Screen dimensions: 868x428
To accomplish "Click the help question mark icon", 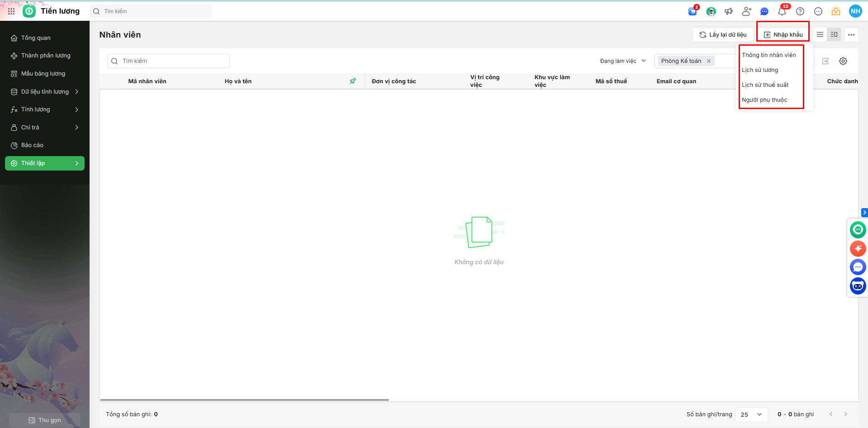I will pyautogui.click(x=800, y=11).
